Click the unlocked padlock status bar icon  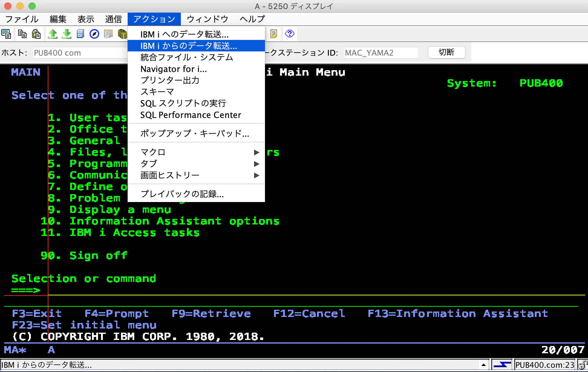coord(583,365)
